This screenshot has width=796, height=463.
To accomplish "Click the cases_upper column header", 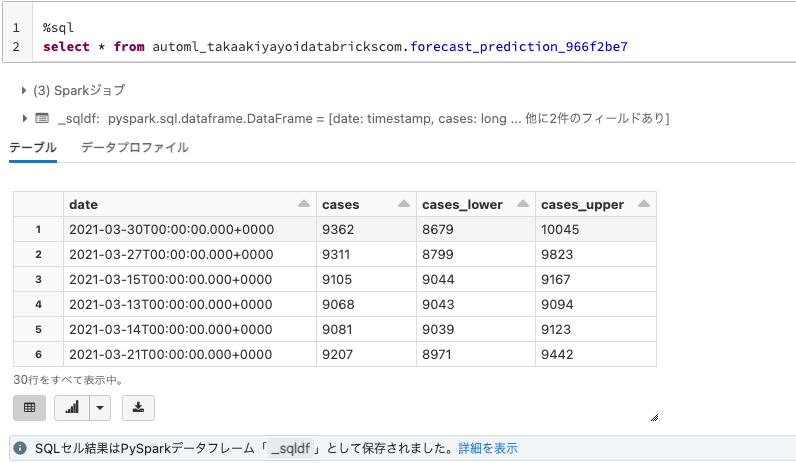I will (x=596, y=204).
